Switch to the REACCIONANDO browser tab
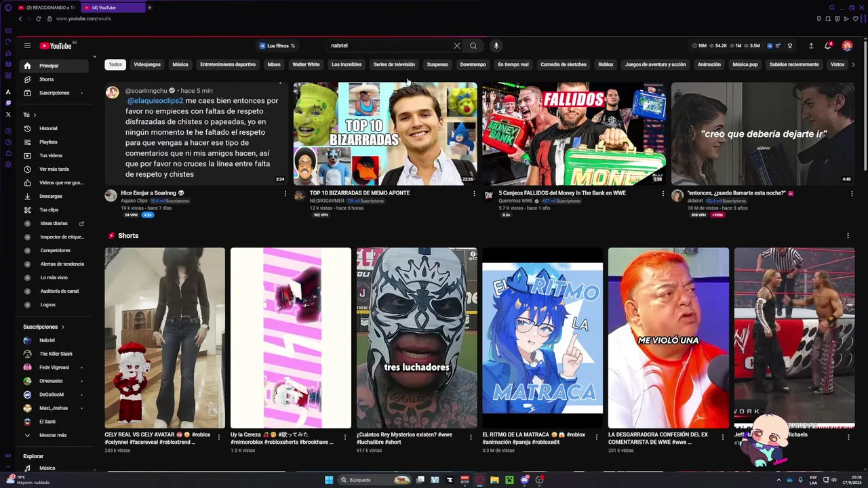Image resolution: width=868 pixels, height=488 pixels. (x=47, y=7)
